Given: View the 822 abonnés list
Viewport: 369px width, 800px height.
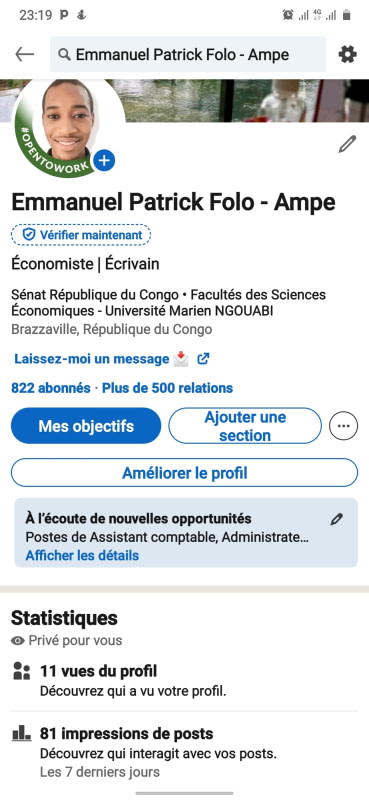Looking at the screenshot, I should click(51, 388).
